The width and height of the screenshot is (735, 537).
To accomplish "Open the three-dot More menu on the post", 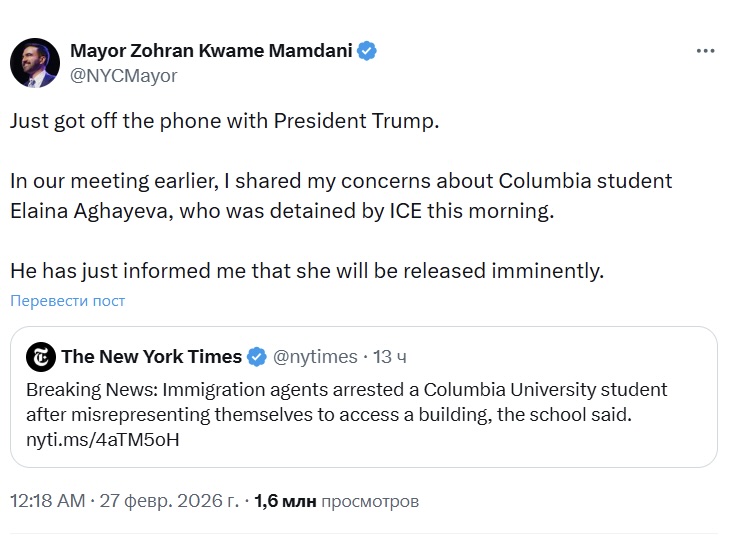I will click(x=705, y=51).
